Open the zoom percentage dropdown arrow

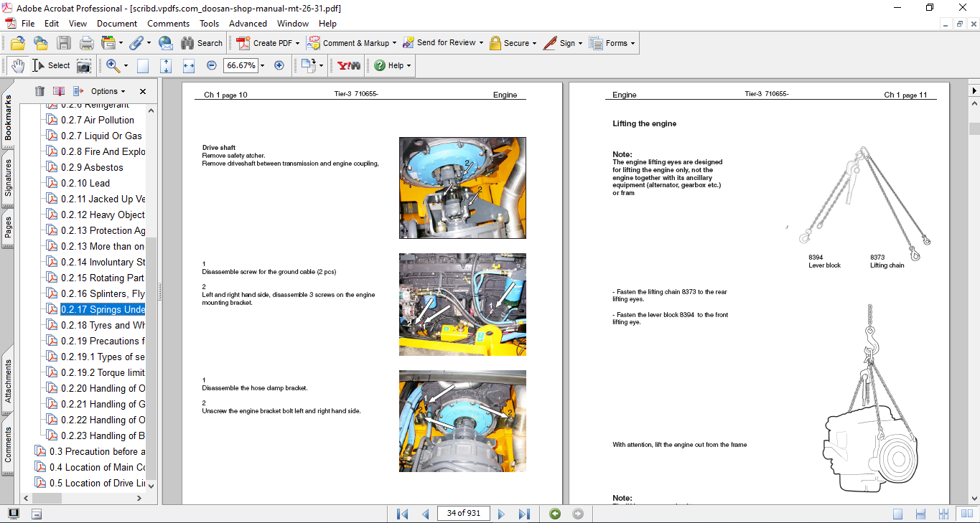tap(262, 66)
